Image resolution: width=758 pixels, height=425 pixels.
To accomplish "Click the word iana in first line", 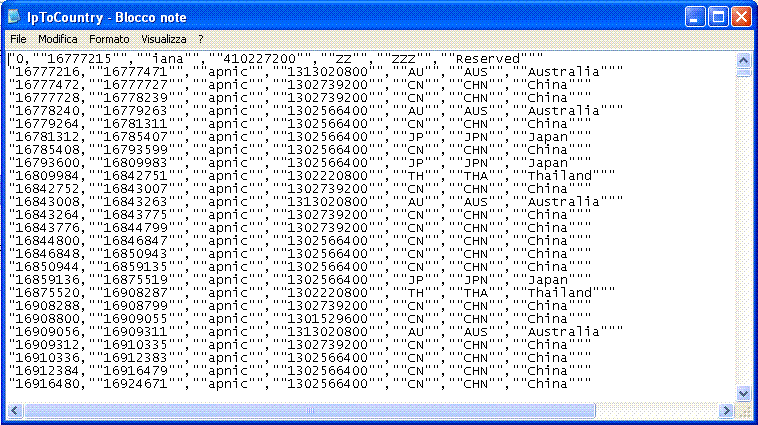I will coord(168,59).
